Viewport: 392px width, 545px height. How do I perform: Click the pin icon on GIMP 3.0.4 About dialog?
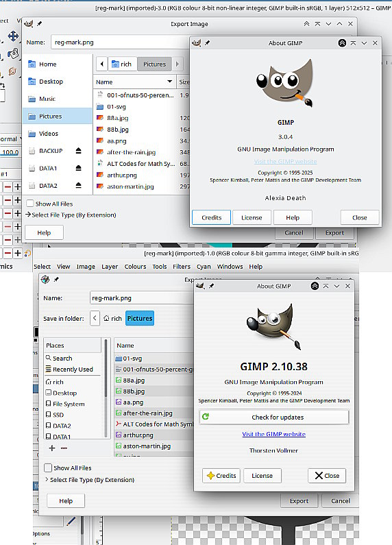pos(207,43)
